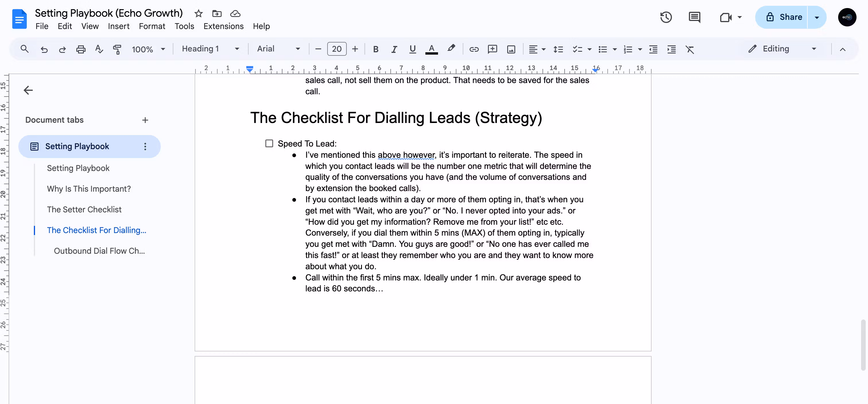This screenshot has width=868, height=404.
Task: Click the font size input field
Action: [x=336, y=49]
